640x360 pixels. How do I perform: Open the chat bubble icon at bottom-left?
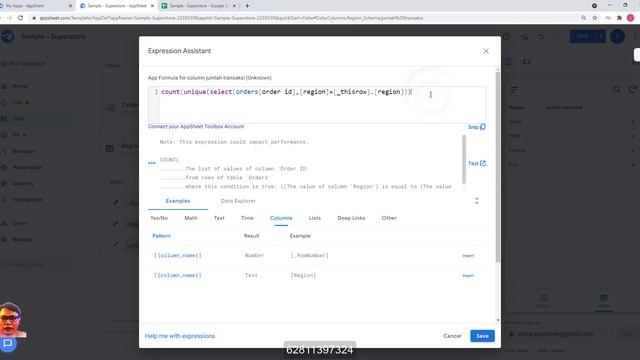8,344
